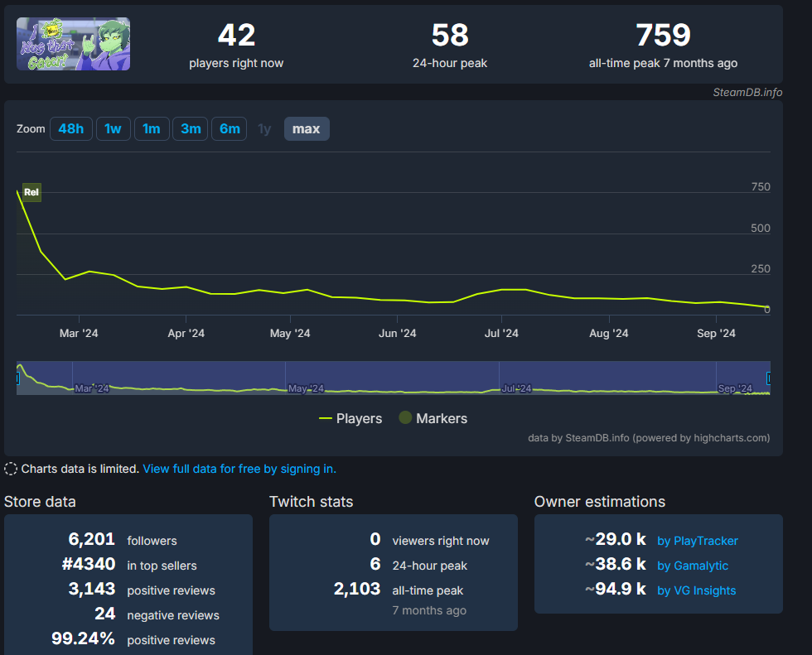Click the Jul '24 chart axis label

pyautogui.click(x=501, y=333)
